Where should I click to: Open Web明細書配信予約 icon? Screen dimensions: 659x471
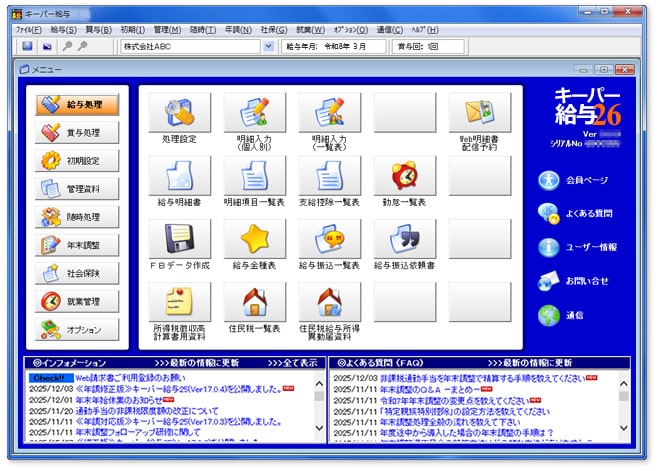(x=480, y=113)
